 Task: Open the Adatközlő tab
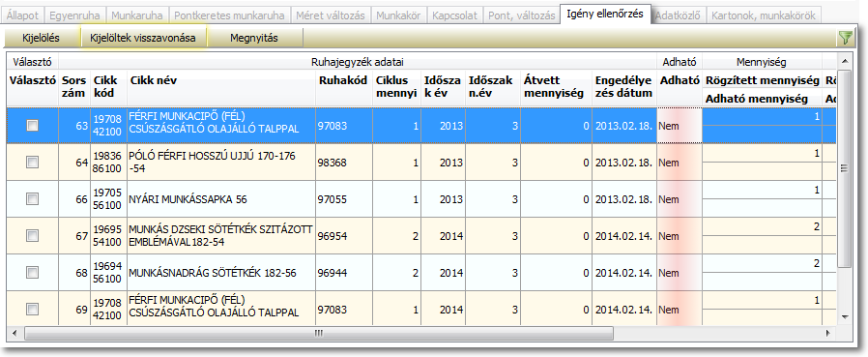(x=679, y=15)
